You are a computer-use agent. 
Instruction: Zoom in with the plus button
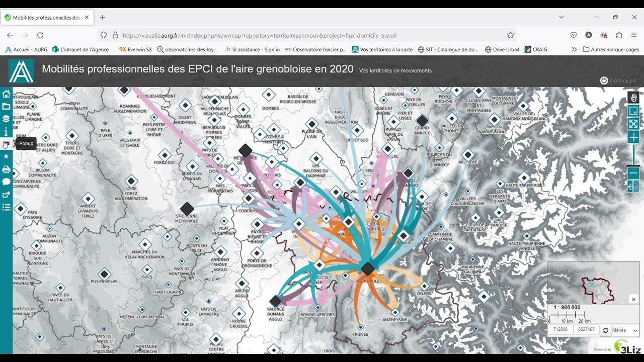point(633,137)
